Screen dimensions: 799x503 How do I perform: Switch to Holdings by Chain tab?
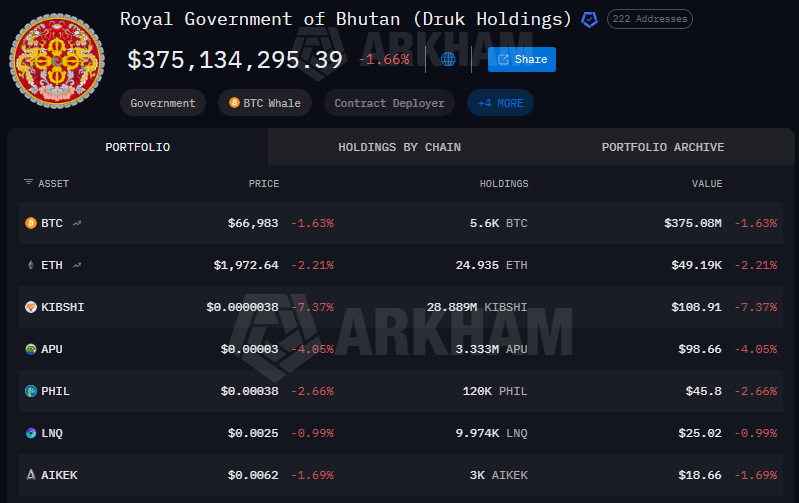click(399, 147)
